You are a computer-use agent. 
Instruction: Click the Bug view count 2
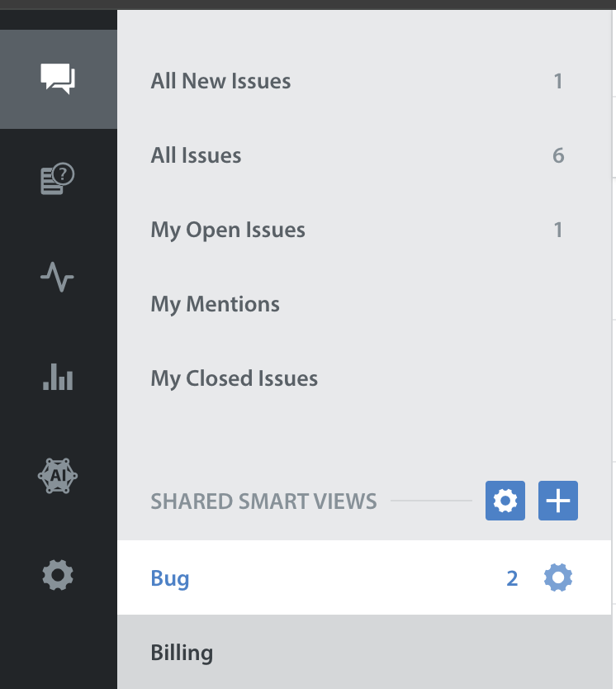click(512, 578)
